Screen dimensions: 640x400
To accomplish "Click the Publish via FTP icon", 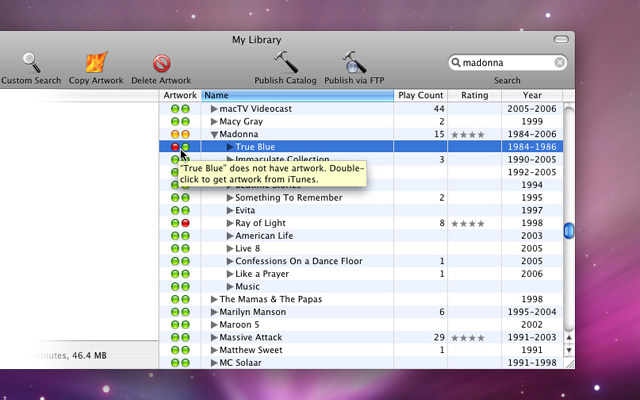I will (x=352, y=63).
